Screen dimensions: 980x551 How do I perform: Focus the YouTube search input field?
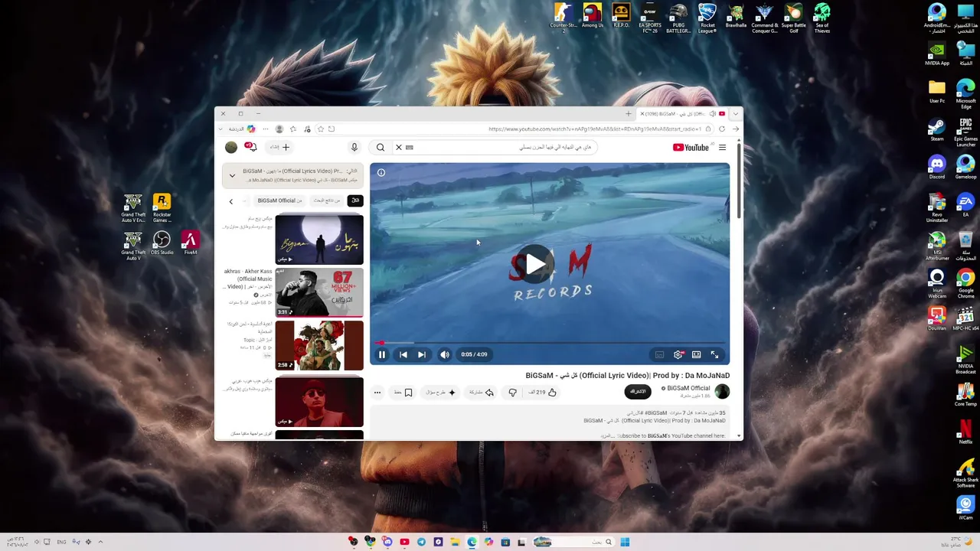pos(501,148)
